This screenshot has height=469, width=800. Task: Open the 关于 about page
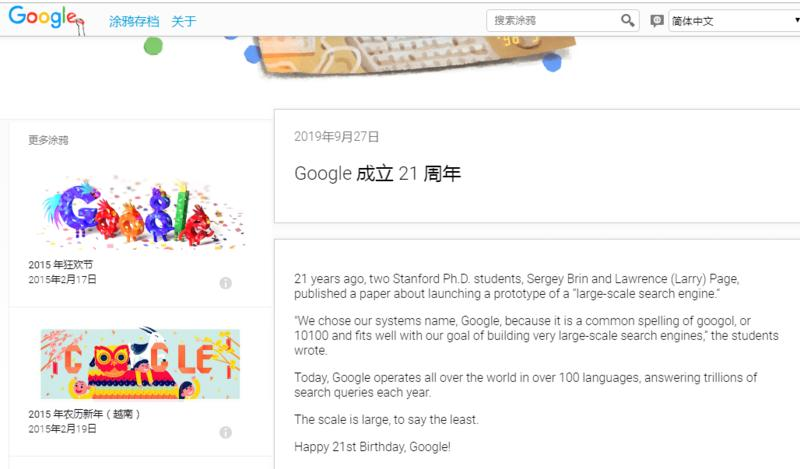coord(184,21)
